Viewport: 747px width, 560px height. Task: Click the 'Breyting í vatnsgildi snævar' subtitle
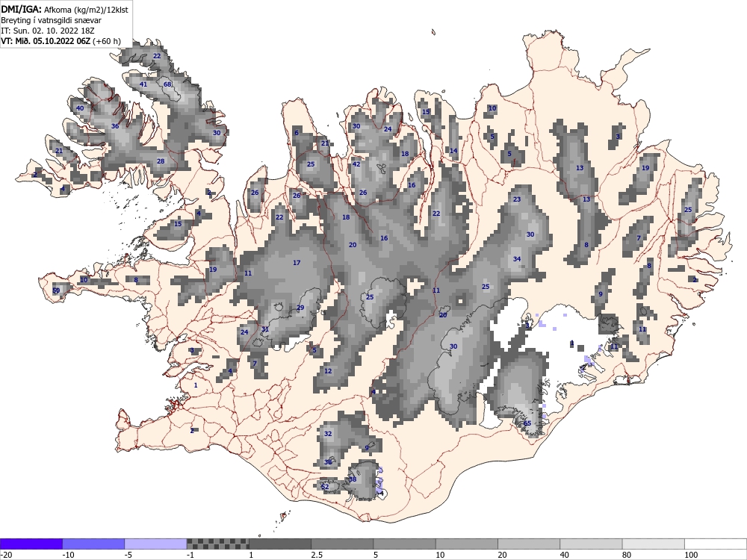(51, 20)
